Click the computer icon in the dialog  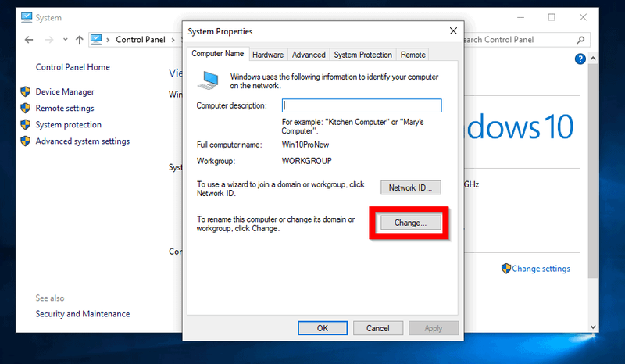pos(209,80)
